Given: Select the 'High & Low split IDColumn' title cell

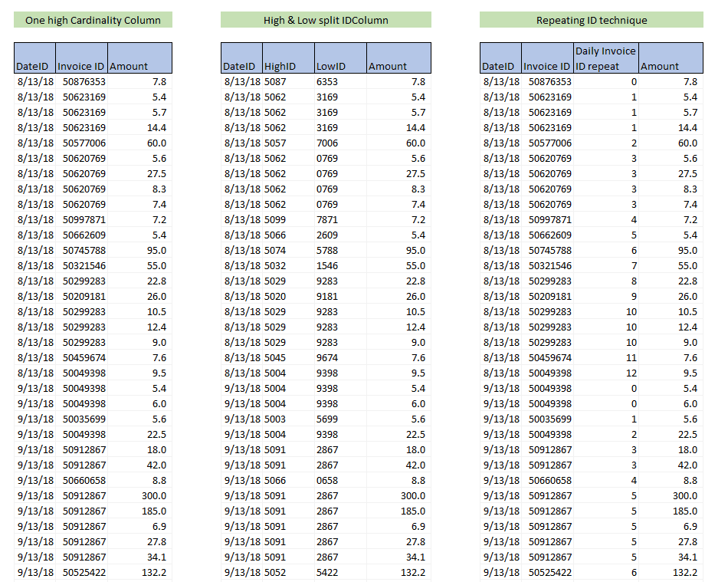Looking at the screenshot, I should [326, 20].
